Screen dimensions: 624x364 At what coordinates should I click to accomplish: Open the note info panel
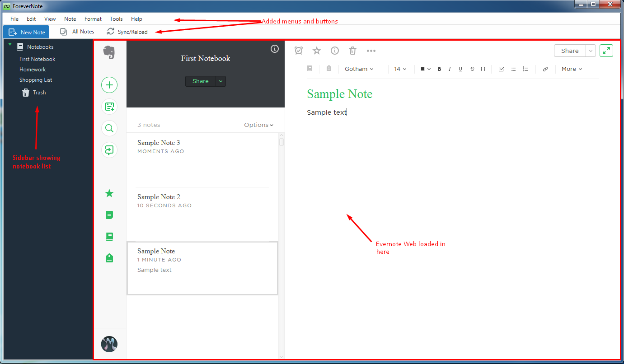[334, 51]
